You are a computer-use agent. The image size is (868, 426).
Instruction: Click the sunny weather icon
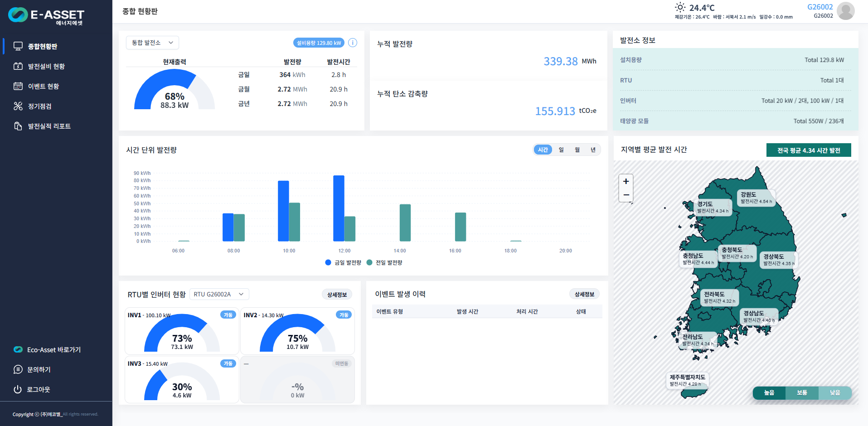coord(680,7)
